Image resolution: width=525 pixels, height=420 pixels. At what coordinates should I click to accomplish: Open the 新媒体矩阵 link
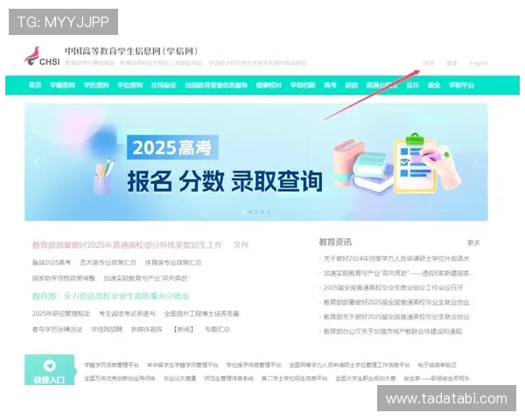(x=147, y=329)
